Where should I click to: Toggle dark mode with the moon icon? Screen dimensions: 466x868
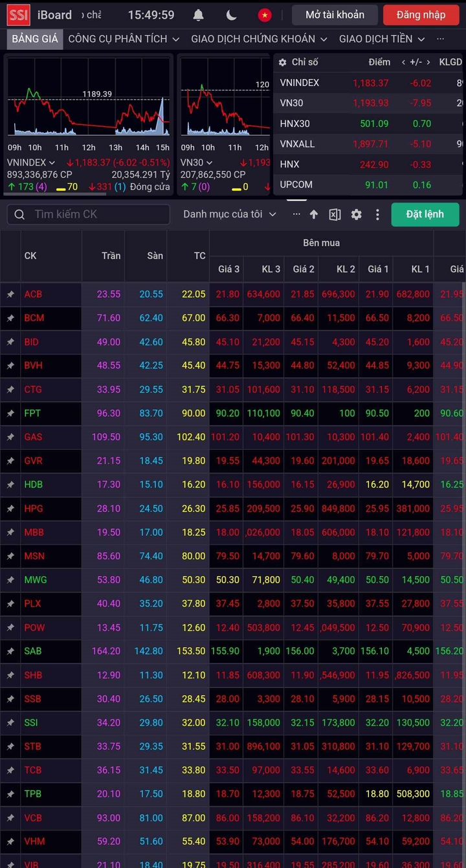[232, 15]
